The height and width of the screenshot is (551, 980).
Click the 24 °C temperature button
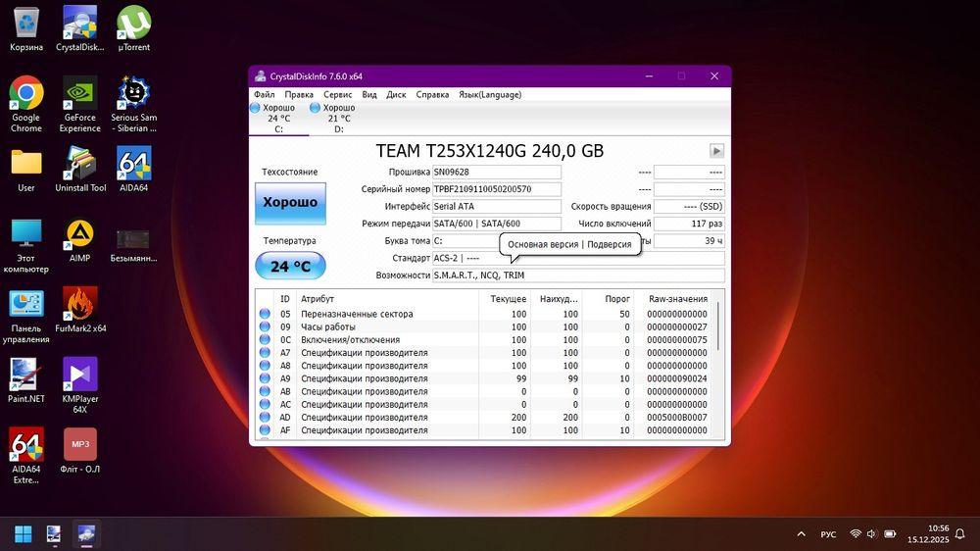(x=290, y=266)
